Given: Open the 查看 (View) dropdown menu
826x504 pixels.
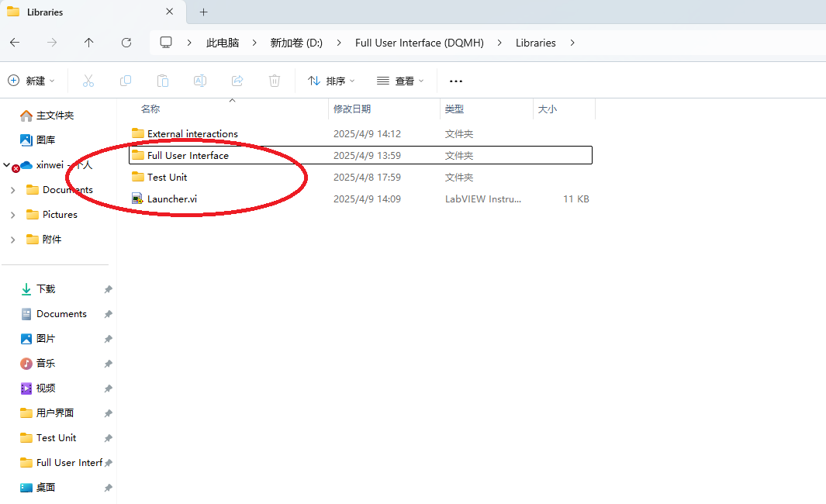Looking at the screenshot, I should pyautogui.click(x=400, y=81).
